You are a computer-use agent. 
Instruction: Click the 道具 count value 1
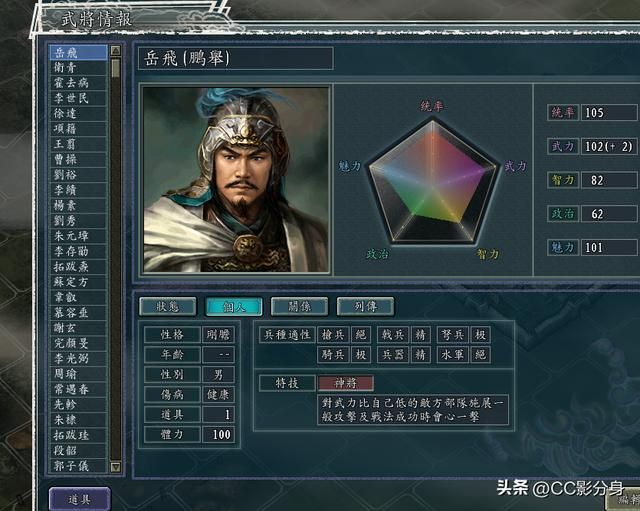218,415
